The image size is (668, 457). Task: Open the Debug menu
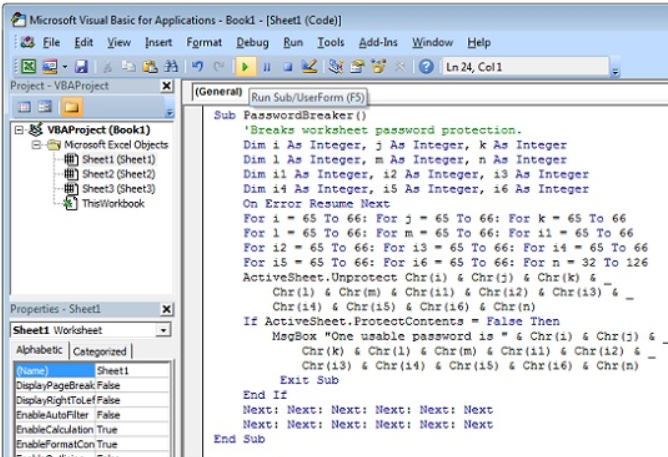pos(252,43)
